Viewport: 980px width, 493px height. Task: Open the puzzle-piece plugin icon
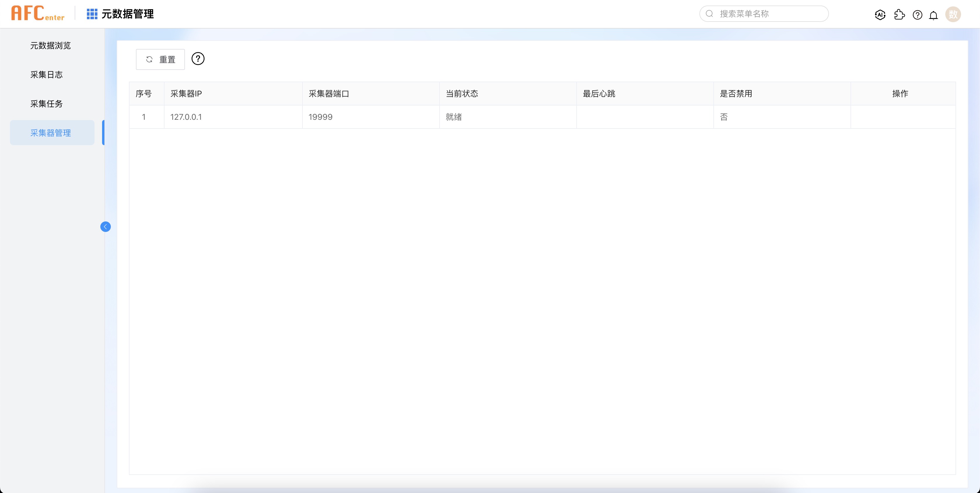(899, 15)
